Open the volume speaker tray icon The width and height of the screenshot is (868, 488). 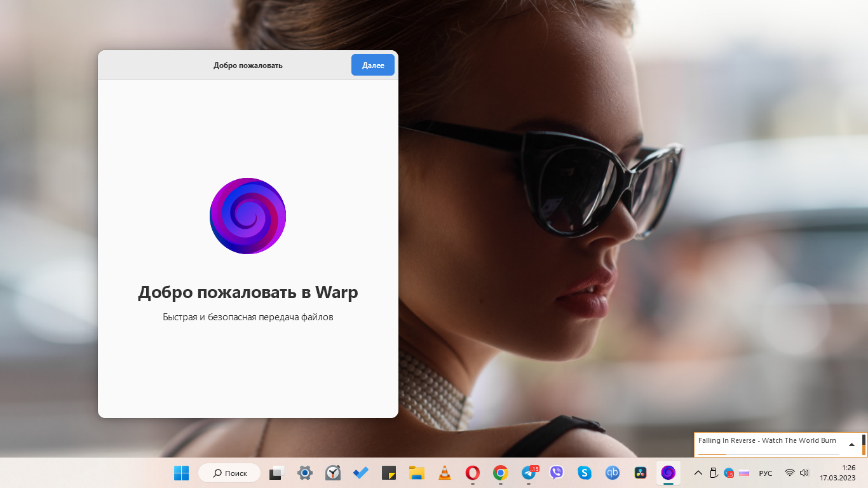[x=804, y=473]
